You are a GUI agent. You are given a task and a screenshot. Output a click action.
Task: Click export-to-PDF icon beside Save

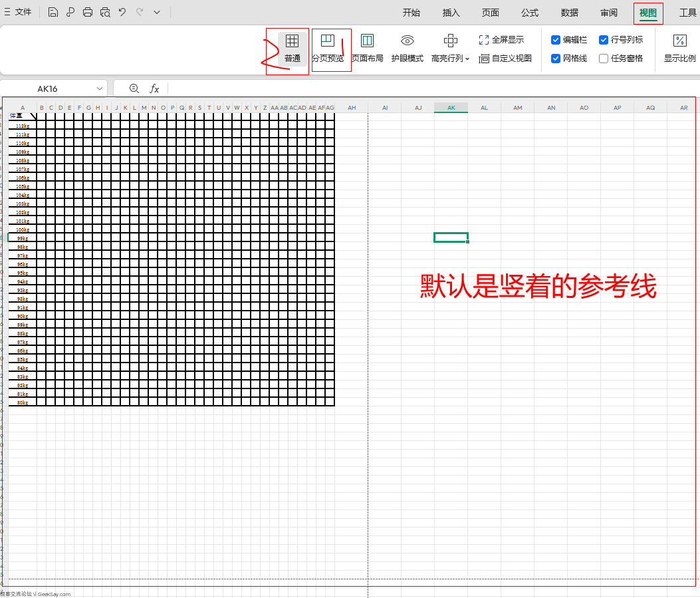tap(70, 12)
